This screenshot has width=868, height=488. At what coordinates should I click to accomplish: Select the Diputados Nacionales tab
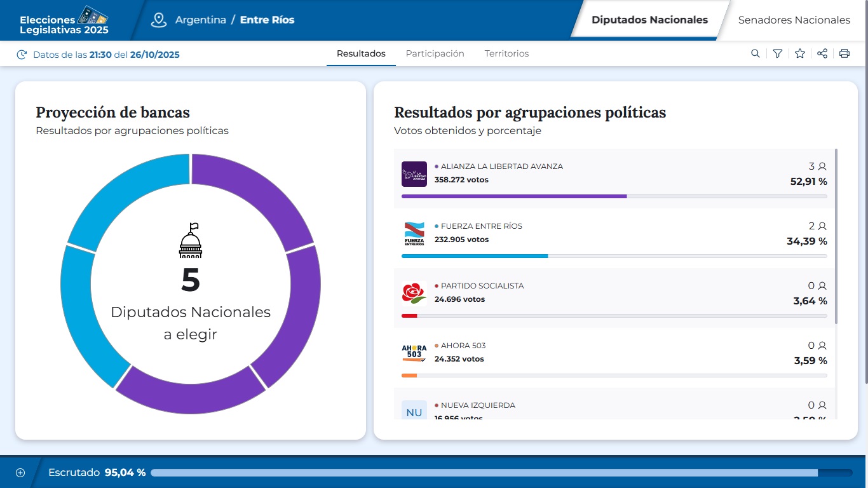649,20
